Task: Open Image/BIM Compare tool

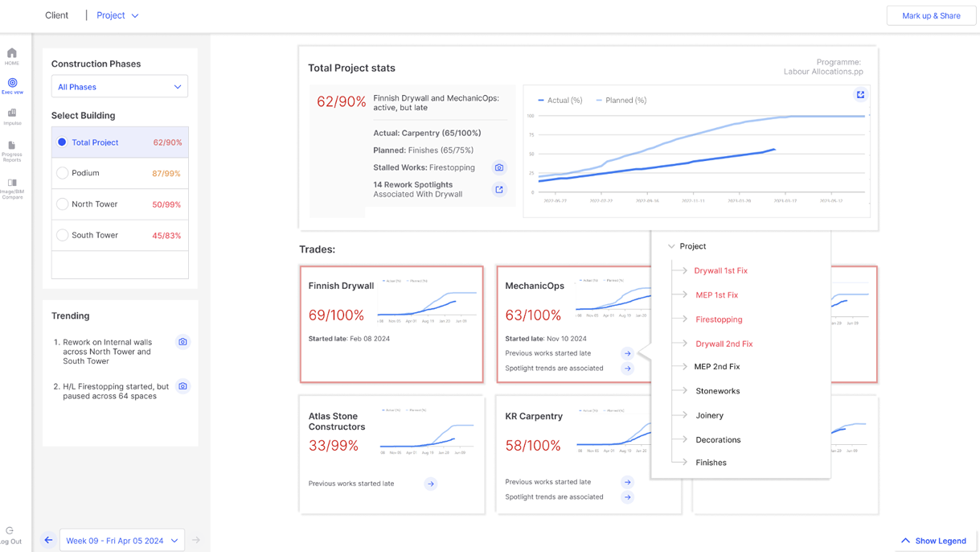Action: click(x=11, y=185)
